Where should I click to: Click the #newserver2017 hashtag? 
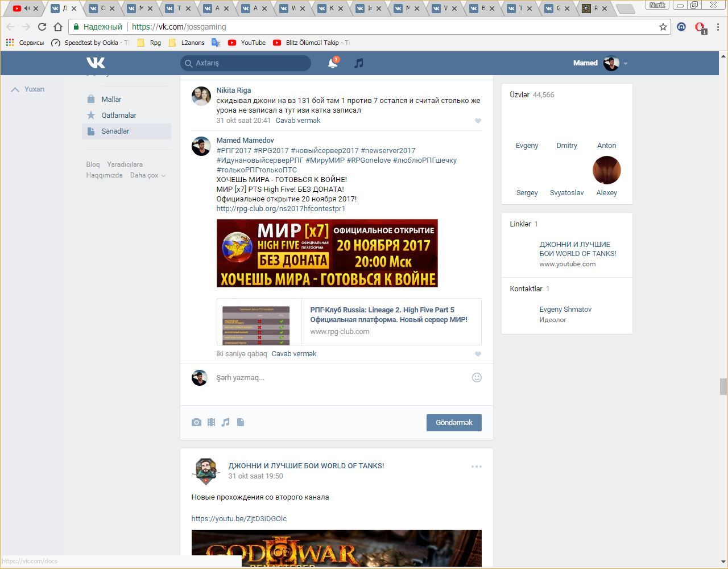pyautogui.click(x=388, y=151)
